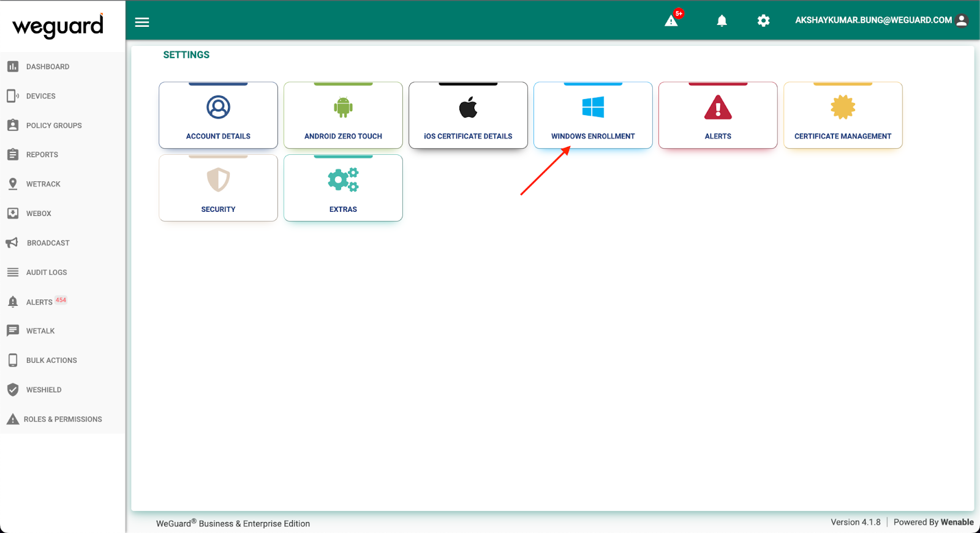Open iOS Certificate Details card label

(x=468, y=136)
